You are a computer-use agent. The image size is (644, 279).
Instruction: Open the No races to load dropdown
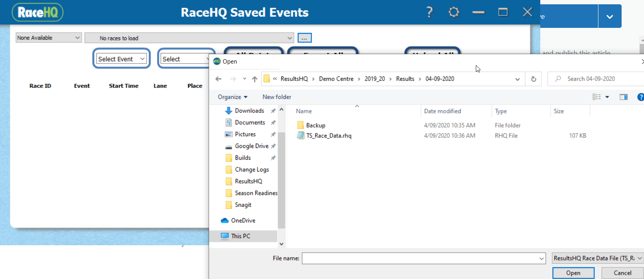(x=189, y=38)
